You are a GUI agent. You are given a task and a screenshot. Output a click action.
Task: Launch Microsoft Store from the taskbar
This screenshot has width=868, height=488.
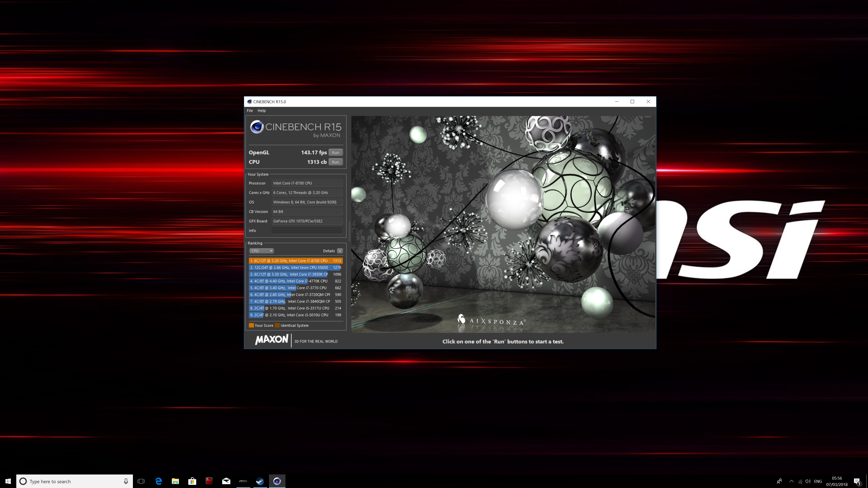(x=192, y=481)
